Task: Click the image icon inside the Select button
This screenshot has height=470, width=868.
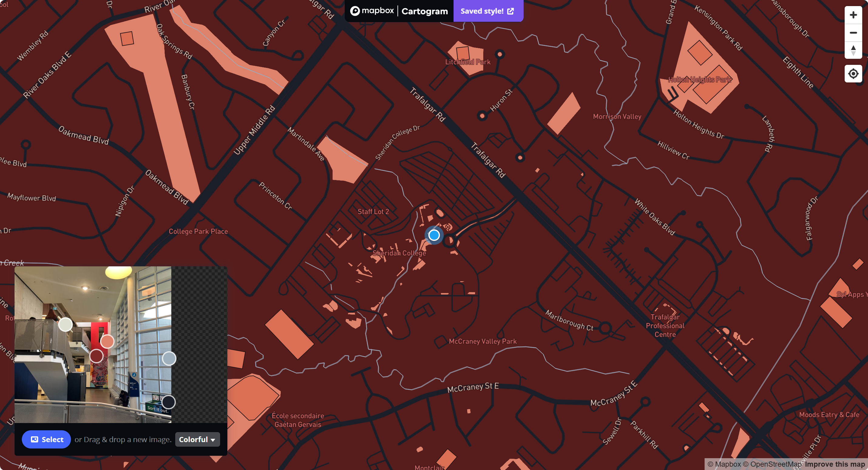Action: pos(34,439)
